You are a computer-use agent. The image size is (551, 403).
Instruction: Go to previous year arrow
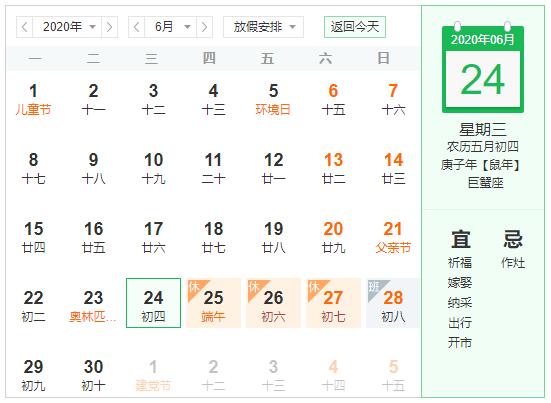click(x=25, y=27)
